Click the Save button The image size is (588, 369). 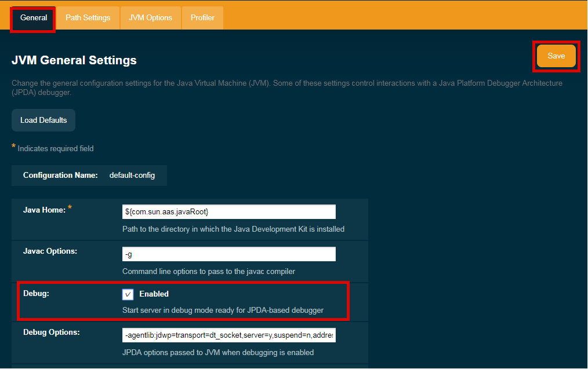click(x=556, y=56)
